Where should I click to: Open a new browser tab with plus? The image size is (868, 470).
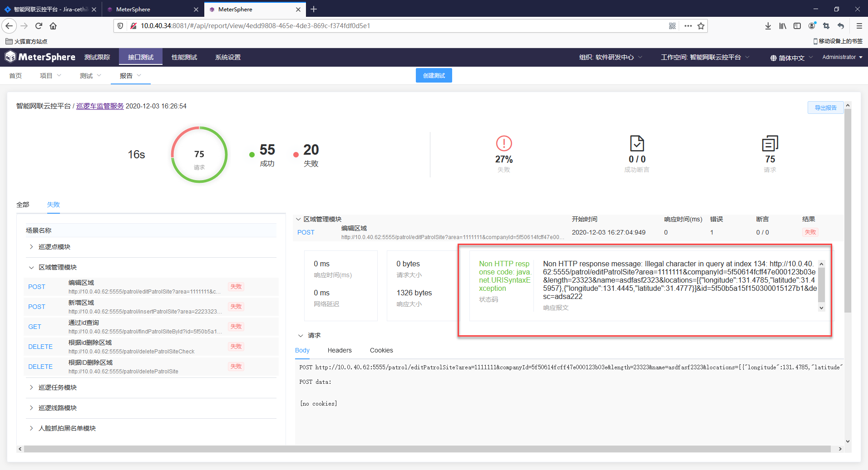[314, 9]
